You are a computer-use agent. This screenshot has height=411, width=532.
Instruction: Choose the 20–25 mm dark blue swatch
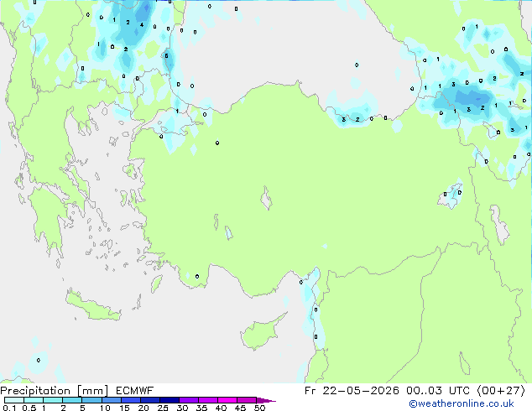(x=150, y=400)
